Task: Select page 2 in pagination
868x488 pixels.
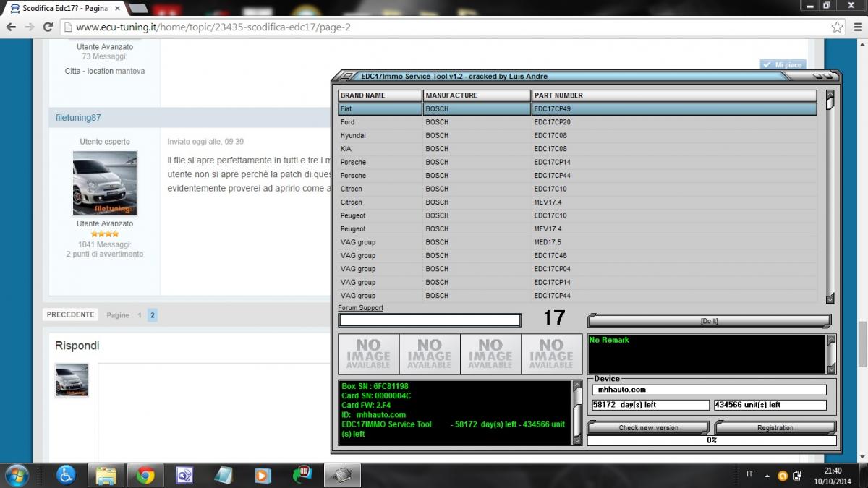Action: [x=153, y=315]
